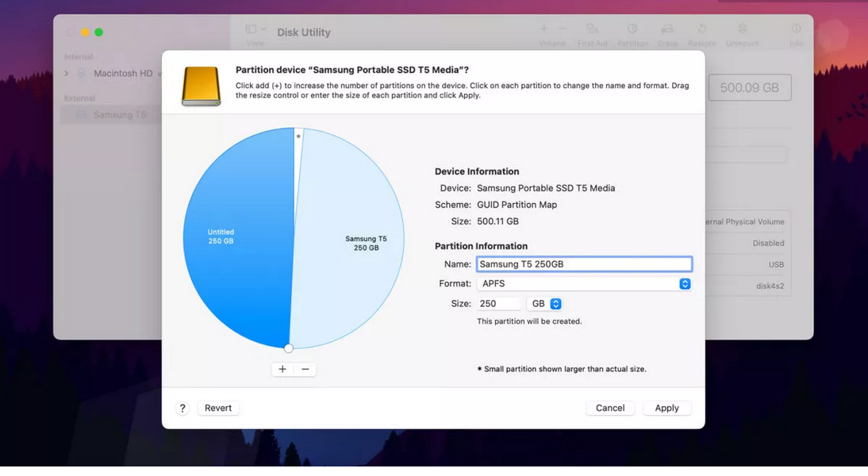
Task: Click the Disabled value in background window
Action: click(768, 243)
